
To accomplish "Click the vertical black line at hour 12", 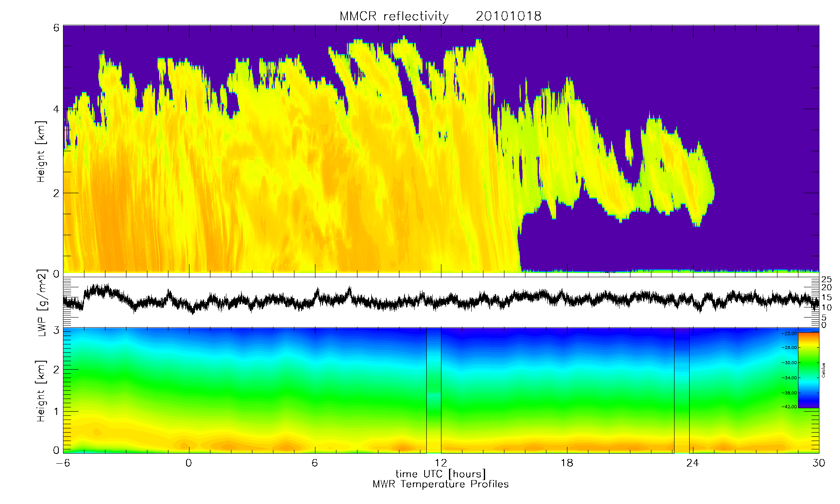I will pos(441,391).
